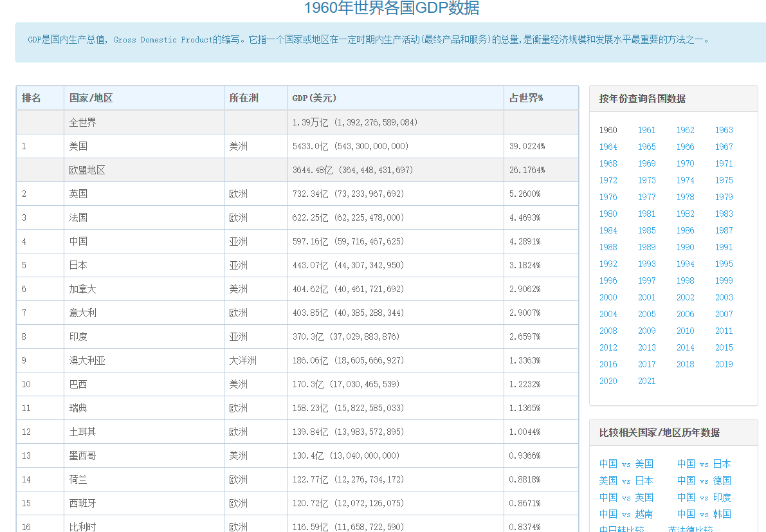This screenshot has width=766, height=532.
Task: Click the 2008 year link
Action: [608, 331]
